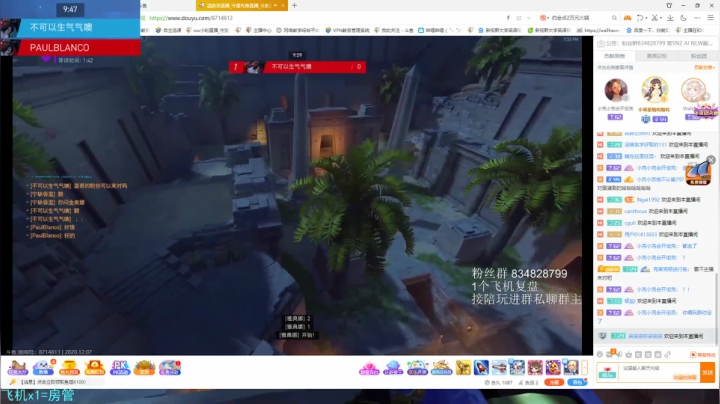
Task: Expand the gift list with the side arrow
Action: coord(585,367)
